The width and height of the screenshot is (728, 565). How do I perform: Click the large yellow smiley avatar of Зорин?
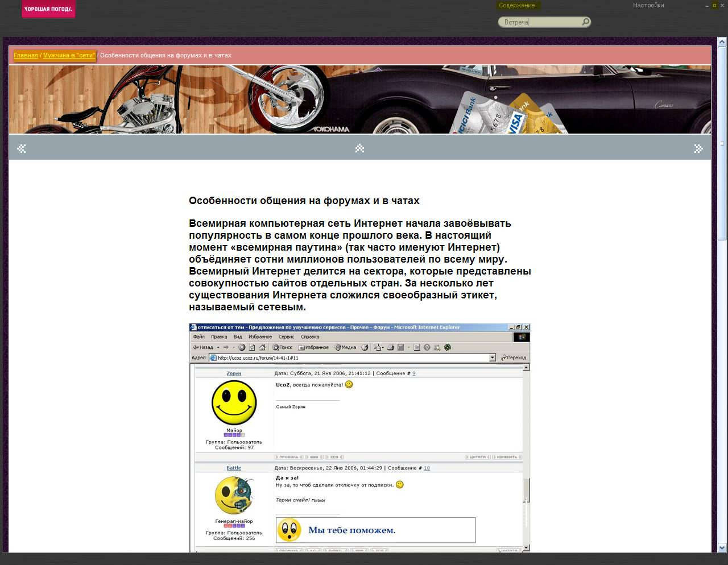[234, 402]
